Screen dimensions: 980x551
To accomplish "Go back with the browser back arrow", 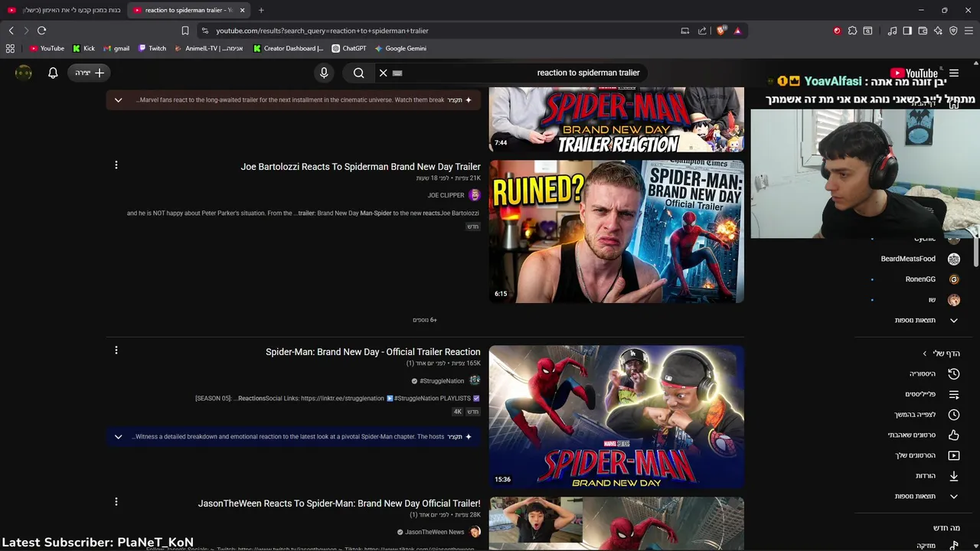I will 11,31.
